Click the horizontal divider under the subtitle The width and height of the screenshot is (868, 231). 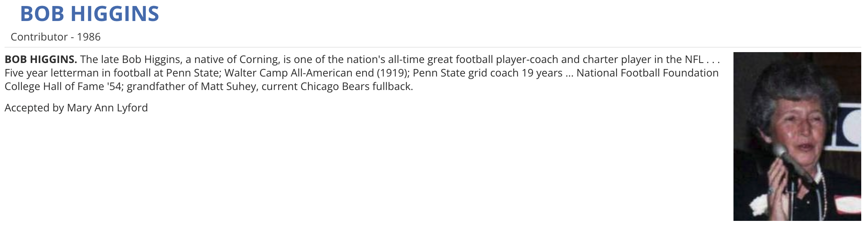[432, 47]
